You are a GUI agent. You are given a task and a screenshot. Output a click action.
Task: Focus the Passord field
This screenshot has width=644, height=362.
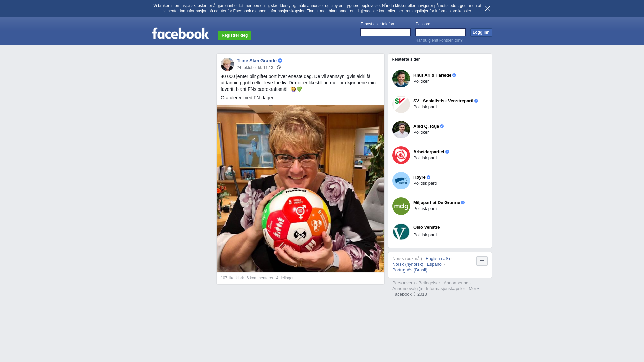pos(440,33)
